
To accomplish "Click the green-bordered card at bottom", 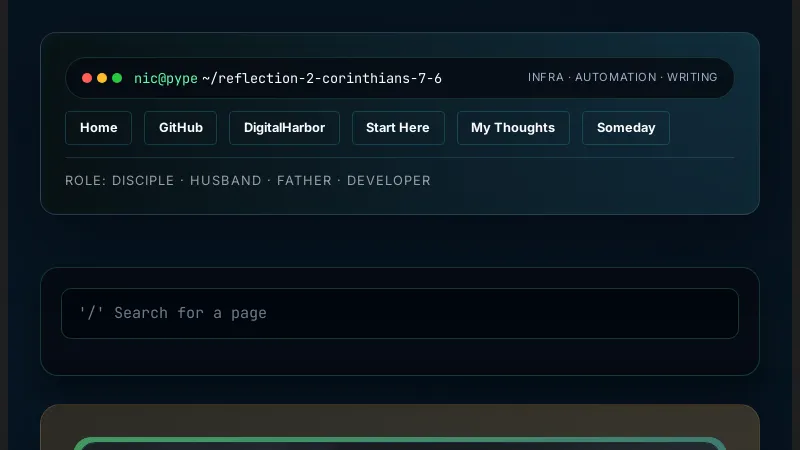I will point(400,444).
